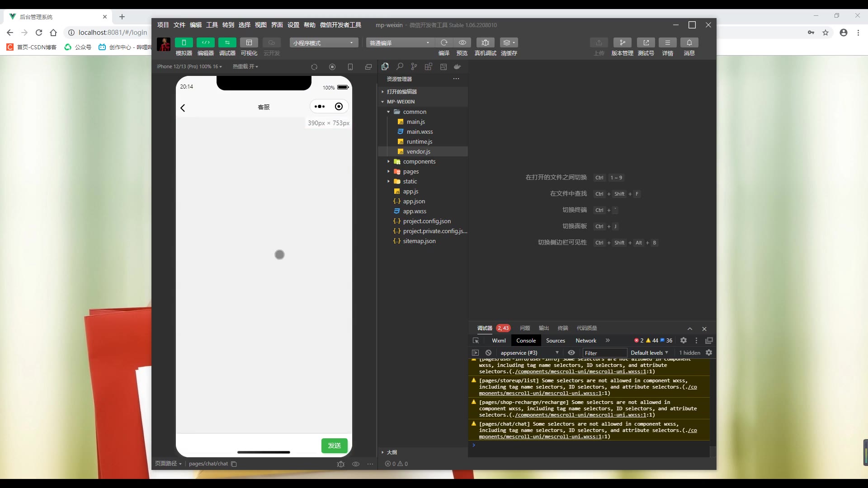The width and height of the screenshot is (868, 488).
Task: Expand the components folder
Action: pos(423,161)
